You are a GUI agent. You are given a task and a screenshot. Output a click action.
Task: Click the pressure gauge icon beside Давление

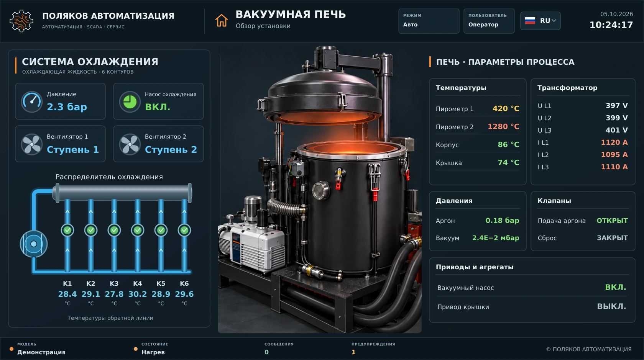click(32, 102)
